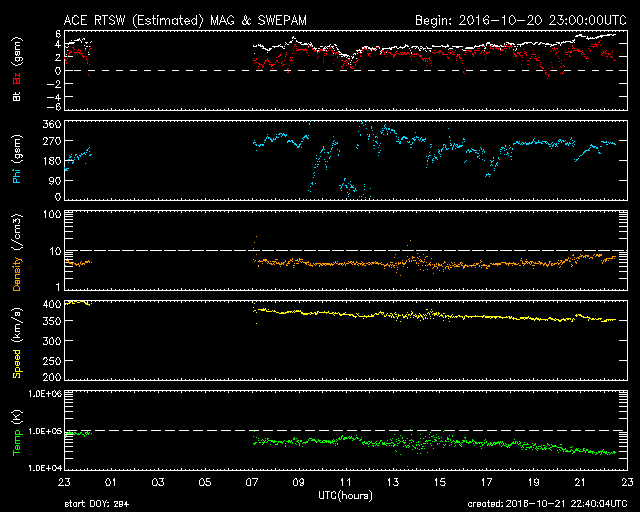Click the '1.0E+06' tick on Temp axis
Screen dimensions: 640x512
[x=45, y=394]
